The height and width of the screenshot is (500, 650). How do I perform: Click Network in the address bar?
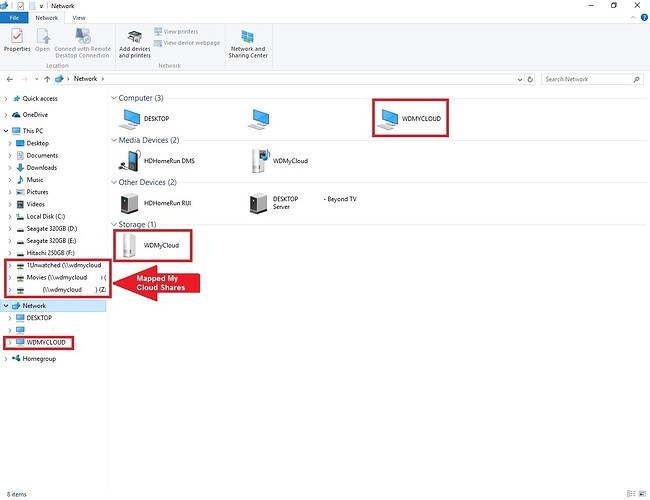click(85, 79)
